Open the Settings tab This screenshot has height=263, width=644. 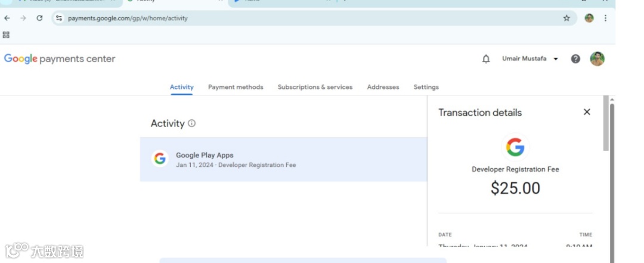tap(426, 87)
